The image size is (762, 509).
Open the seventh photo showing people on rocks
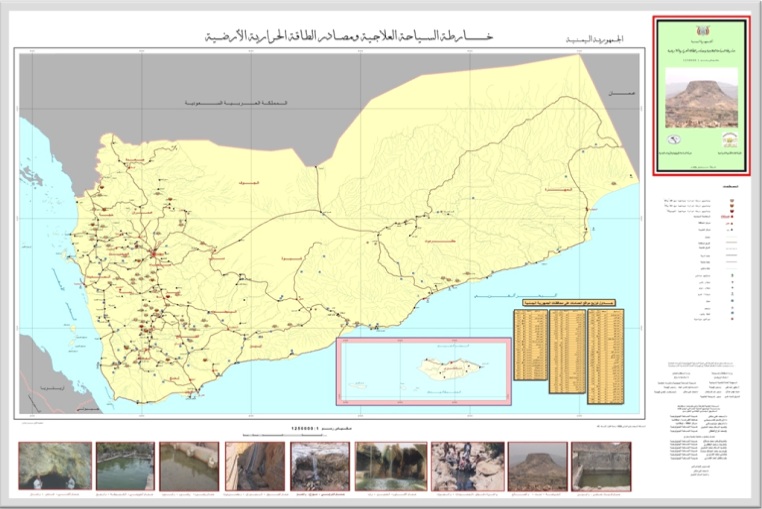point(467,467)
